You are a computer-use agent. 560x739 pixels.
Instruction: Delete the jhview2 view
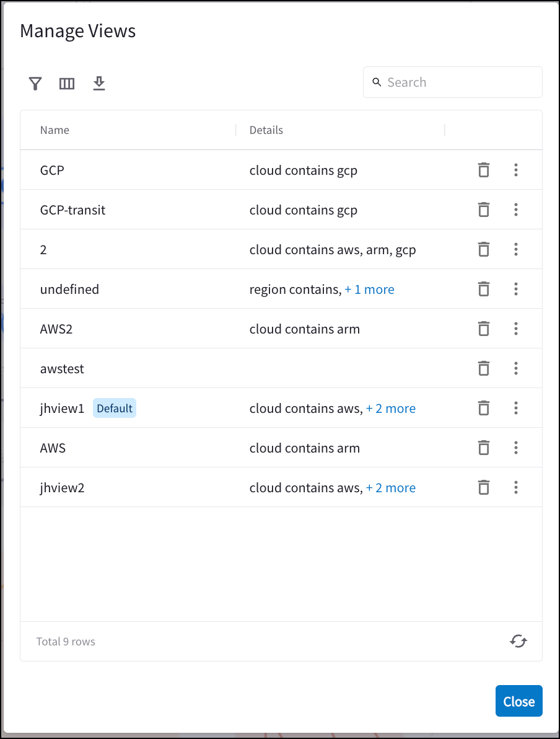click(x=484, y=487)
